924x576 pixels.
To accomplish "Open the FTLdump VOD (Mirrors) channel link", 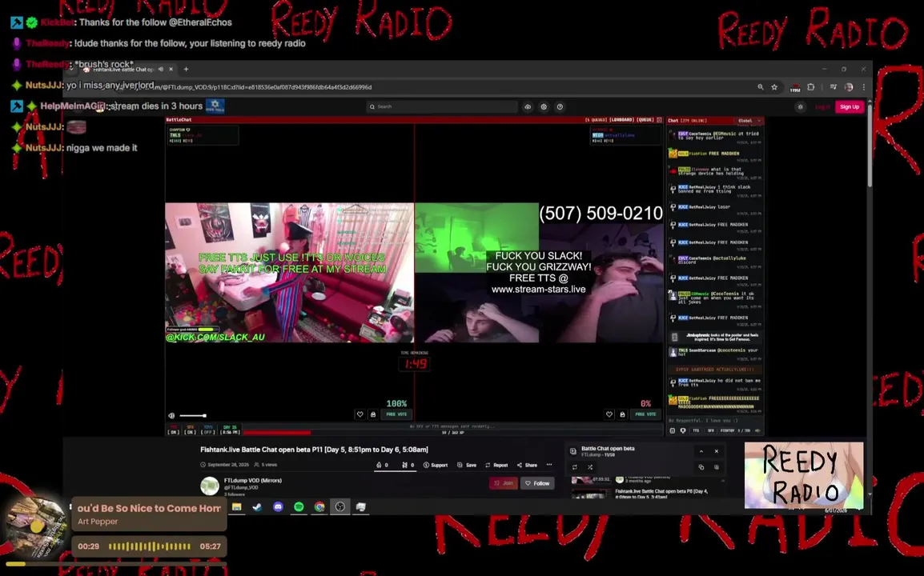I will (x=253, y=481).
